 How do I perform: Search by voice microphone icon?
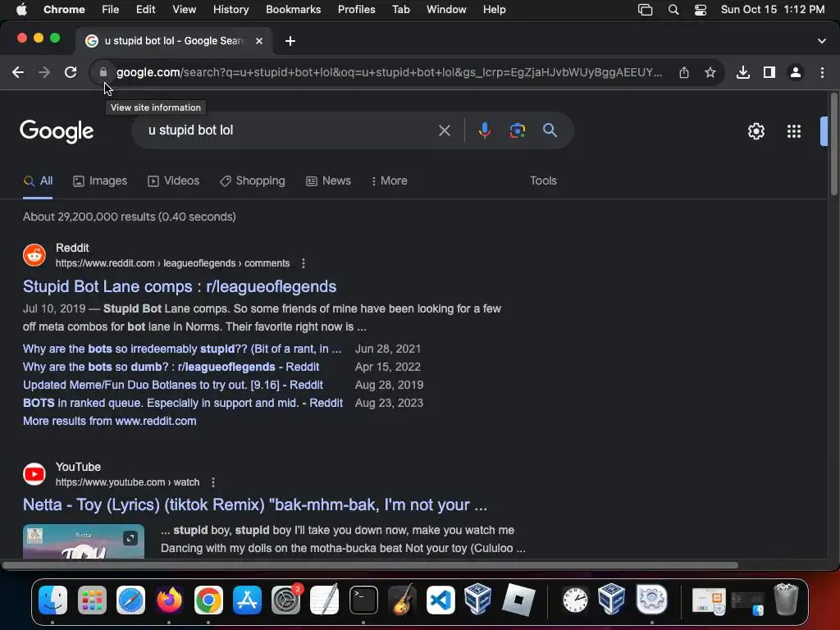pyautogui.click(x=484, y=130)
